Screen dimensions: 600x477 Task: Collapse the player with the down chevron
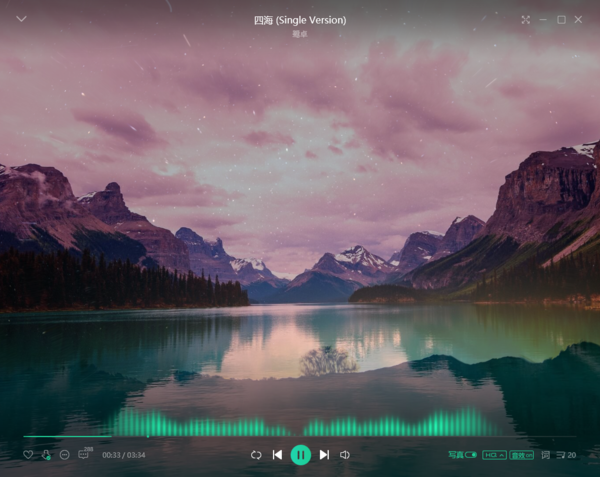pyautogui.click(x=21, y=19)
